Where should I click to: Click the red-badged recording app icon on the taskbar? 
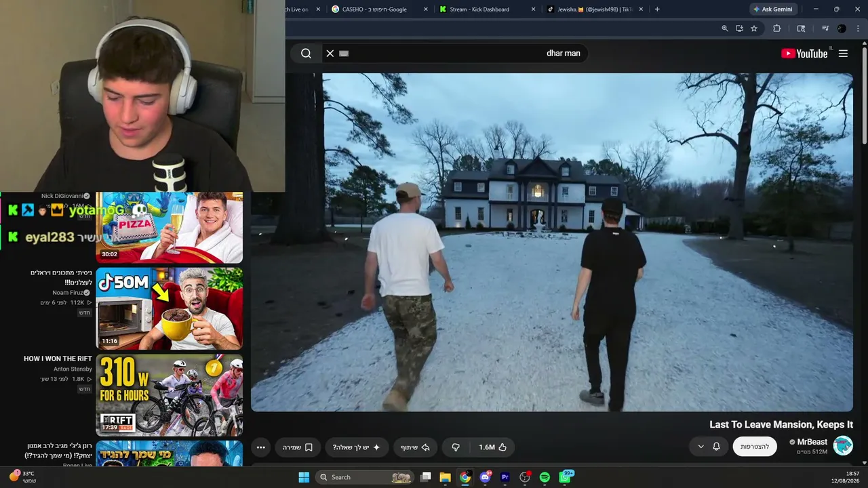point(525,477)
